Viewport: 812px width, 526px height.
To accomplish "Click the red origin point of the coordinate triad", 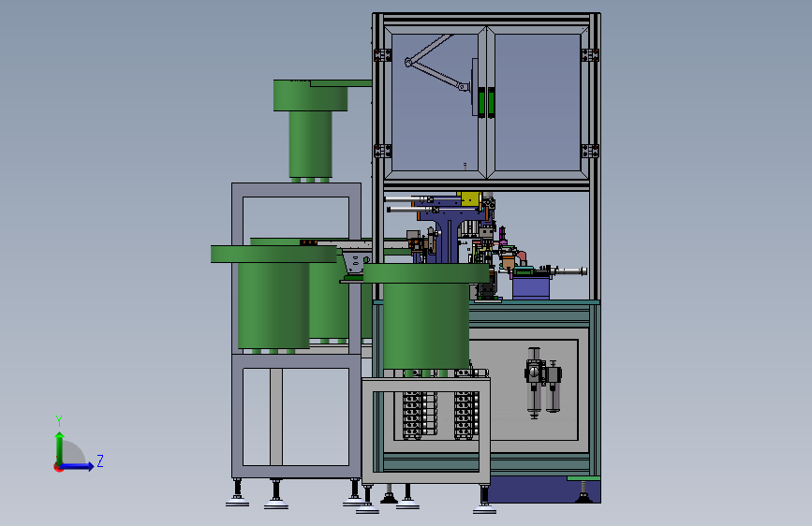I will 58,467.
